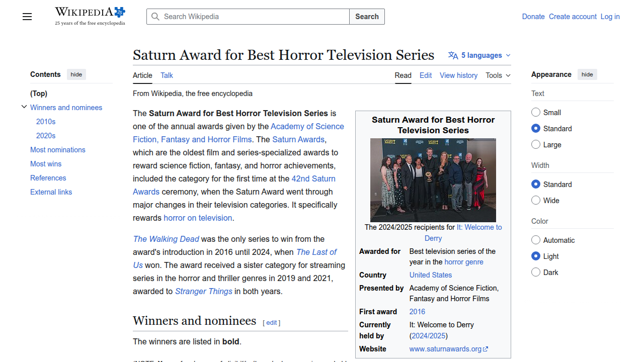This screenshot has width=644, height=362.
Task: Hide the Appearance panel
Action: tap(587, 74)
